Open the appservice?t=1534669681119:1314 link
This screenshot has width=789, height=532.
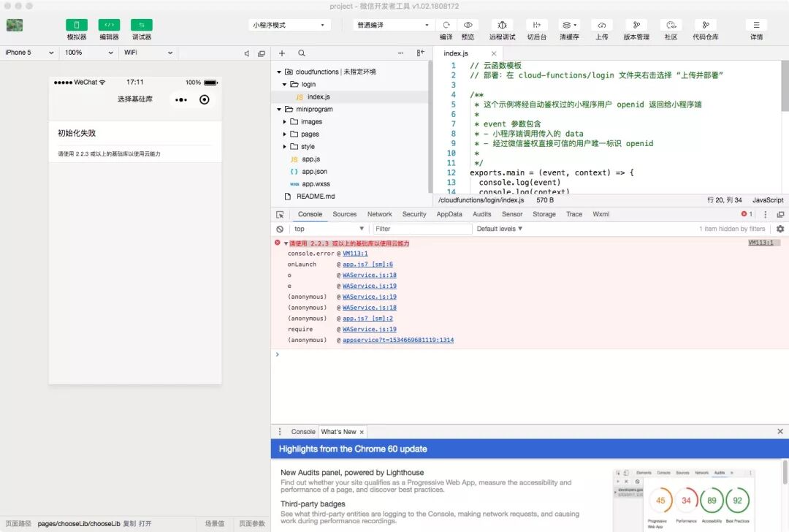(x=398, y=341)
